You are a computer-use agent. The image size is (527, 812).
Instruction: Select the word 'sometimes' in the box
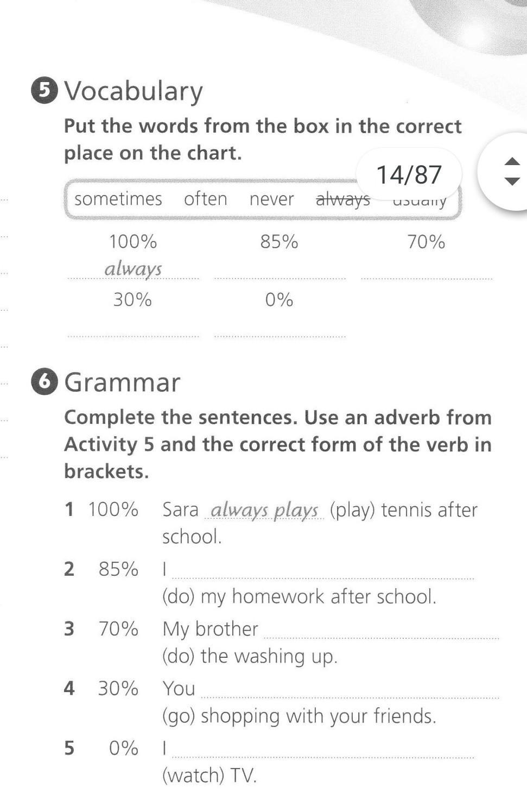click(118, 199)
